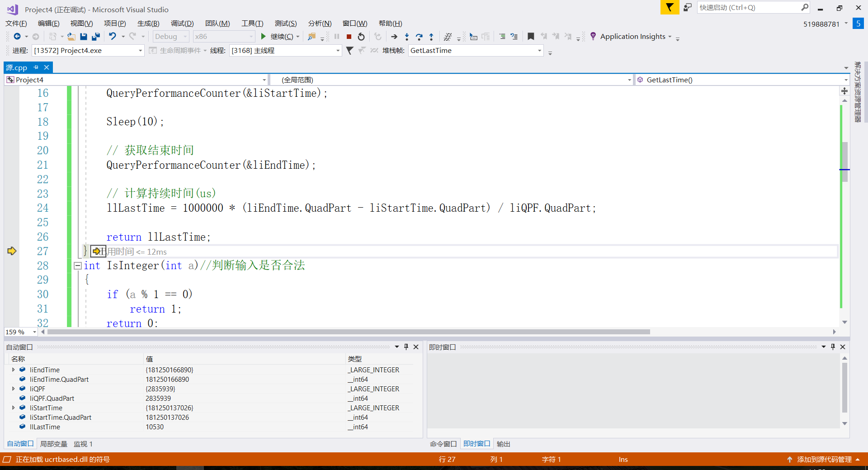Open the 继续 button dropdown arrow
868x470 pixels.
point(298,37)
